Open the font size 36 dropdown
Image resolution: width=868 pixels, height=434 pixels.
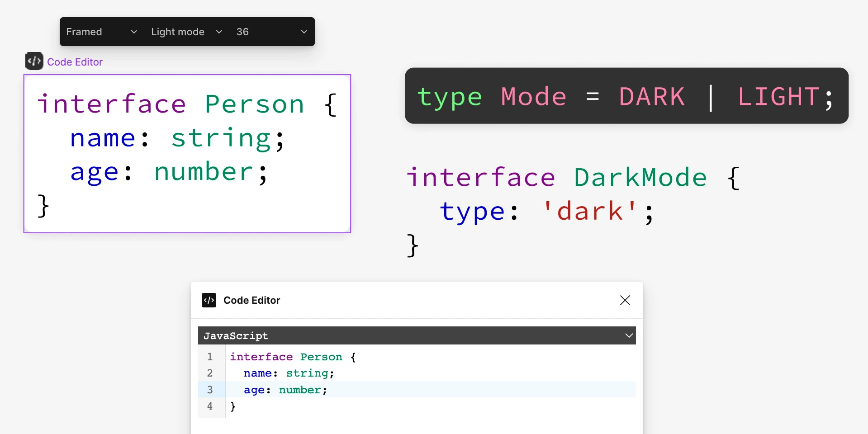pos(271,32)
